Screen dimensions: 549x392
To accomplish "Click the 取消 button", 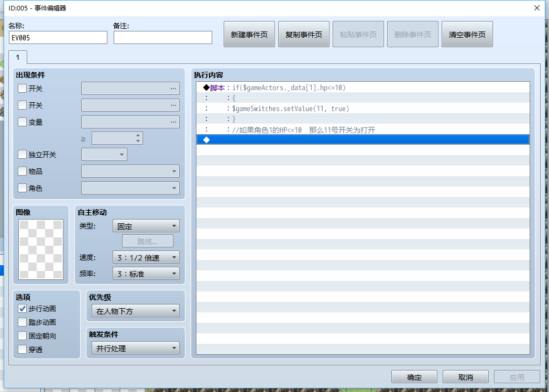I will 466,377.
